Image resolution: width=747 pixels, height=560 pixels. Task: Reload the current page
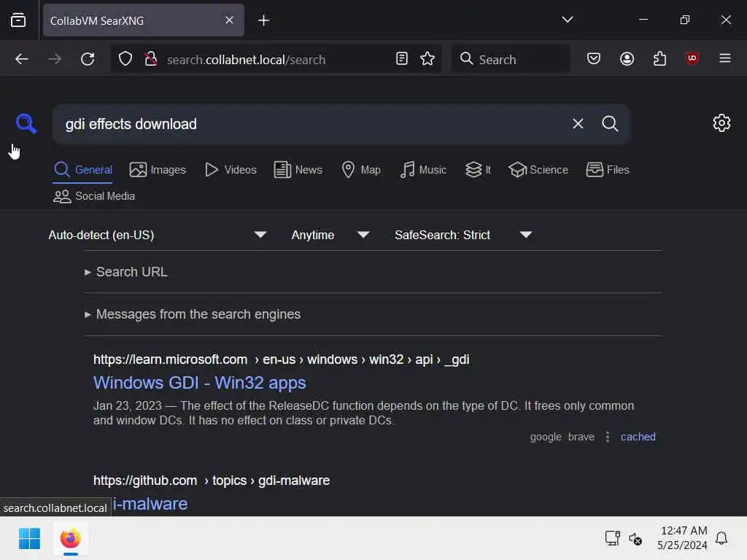(88, 59)
